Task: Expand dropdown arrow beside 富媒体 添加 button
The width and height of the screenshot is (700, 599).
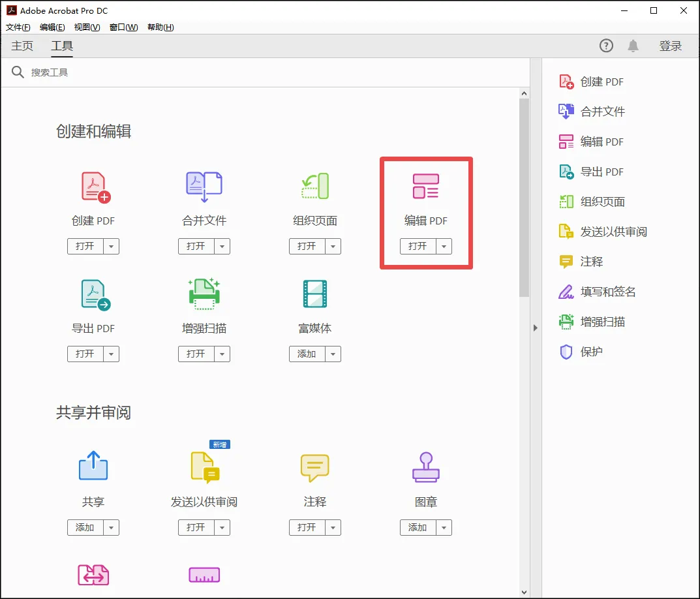Action: pos(333,354)
